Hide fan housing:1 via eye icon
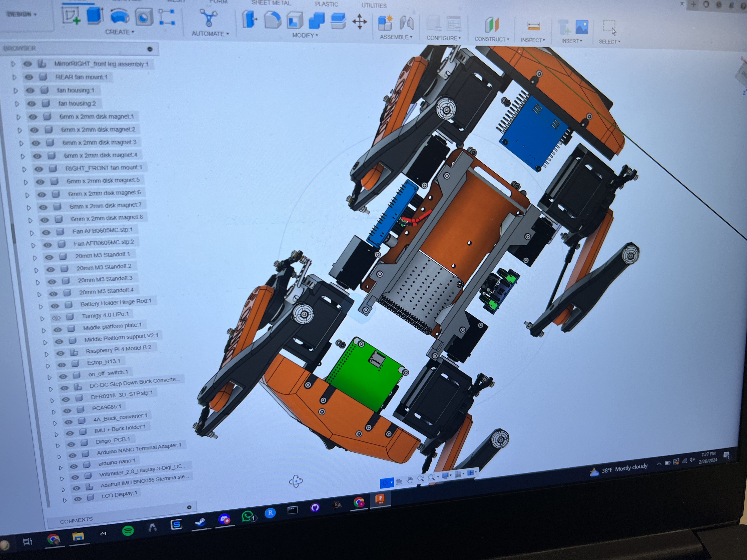 pyautogui.click(x=30, y=91)
